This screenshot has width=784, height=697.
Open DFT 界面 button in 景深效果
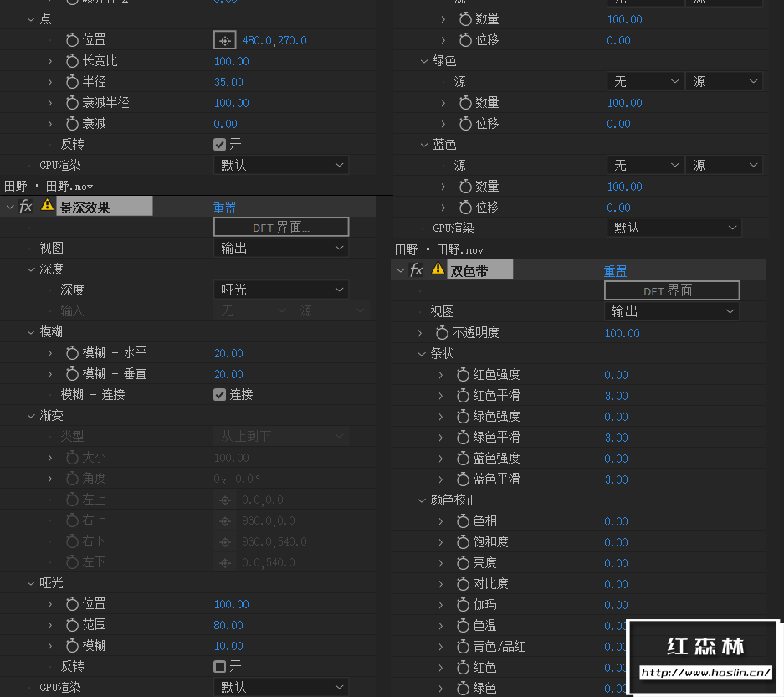click(281, 227)
